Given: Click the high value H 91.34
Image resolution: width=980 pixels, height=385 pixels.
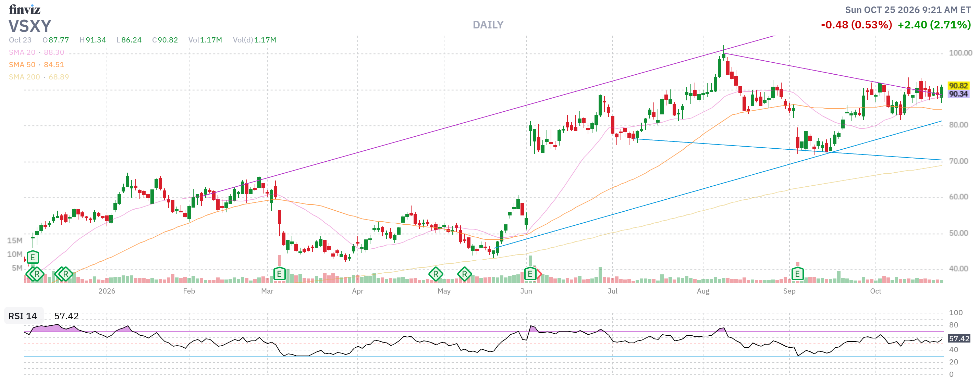Looking at the screenshot, I should 93,40.
